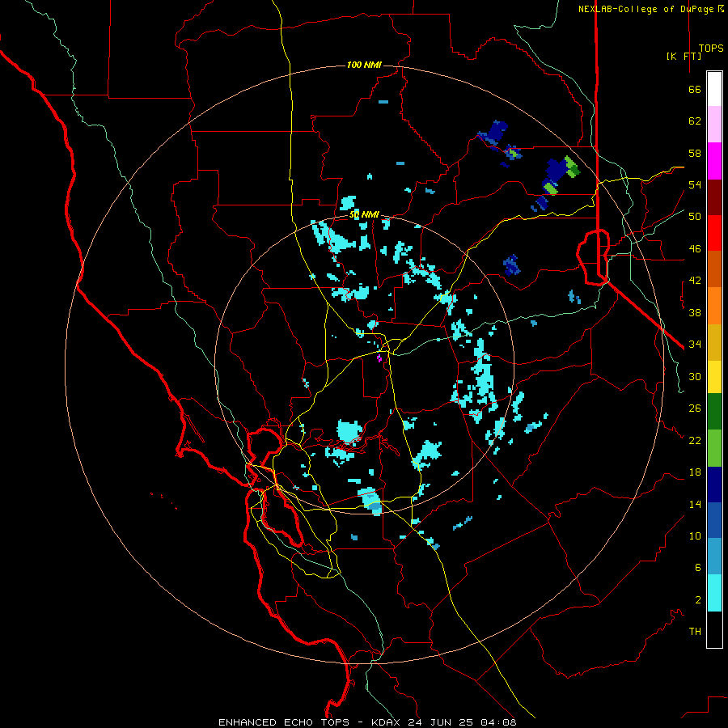Click the 18 value on the scale
728x728 pixels.
tap(695, 472)
